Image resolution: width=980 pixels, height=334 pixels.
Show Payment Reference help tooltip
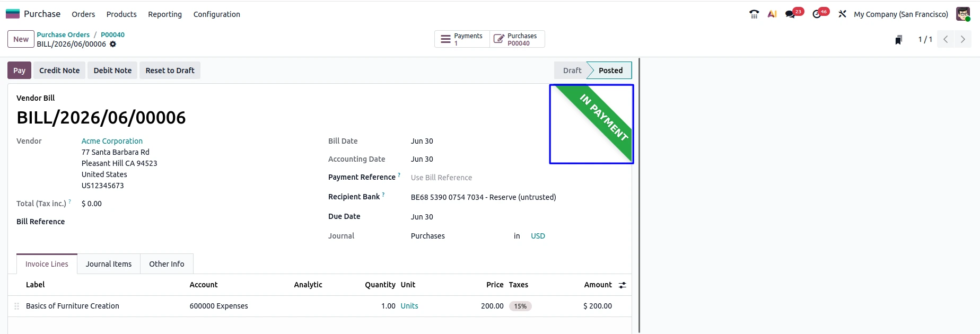pyautogui.click(x=399, y=174)
